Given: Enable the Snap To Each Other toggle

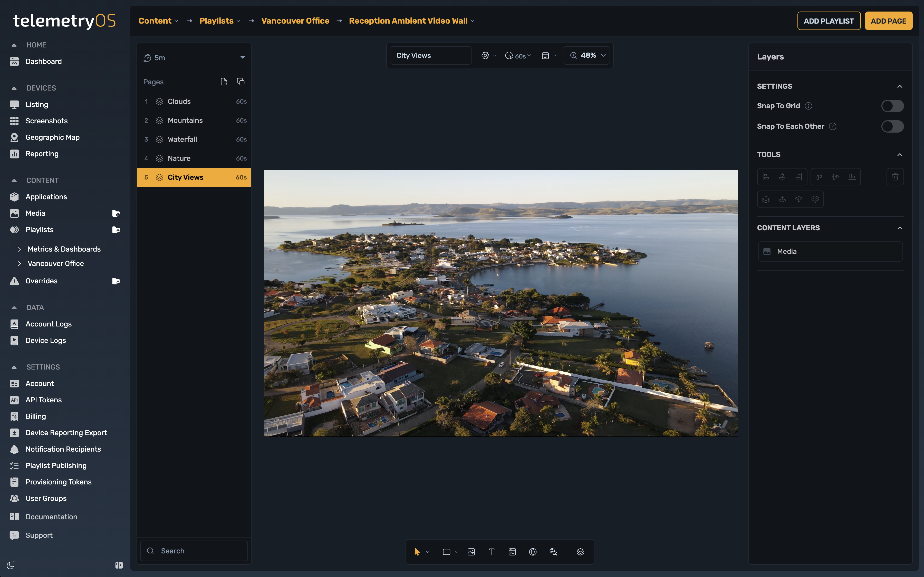Looking at the screenshot, I should click(893, 126).
